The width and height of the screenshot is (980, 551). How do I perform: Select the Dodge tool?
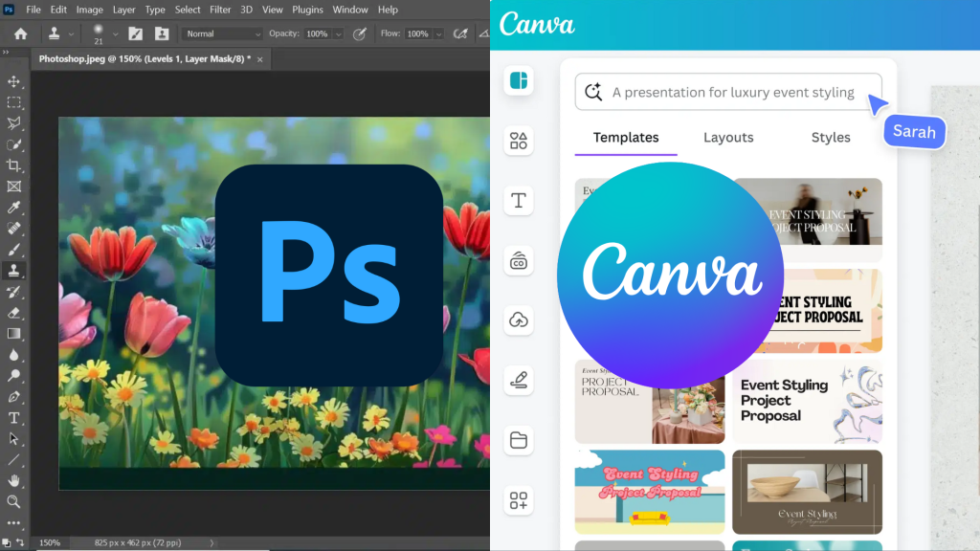13,375
